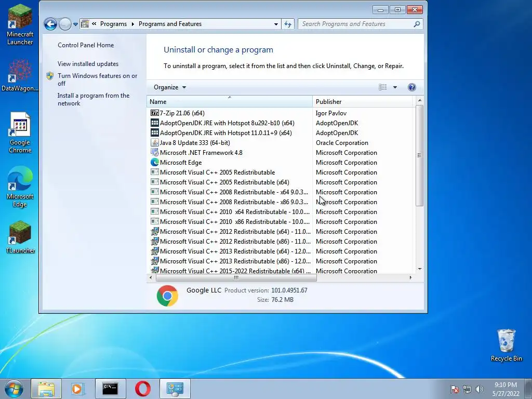The width and height of the screenshot is (532, 399).
Task: Click the Oracle Corporation publisher cell
Action: pos(342,143)
